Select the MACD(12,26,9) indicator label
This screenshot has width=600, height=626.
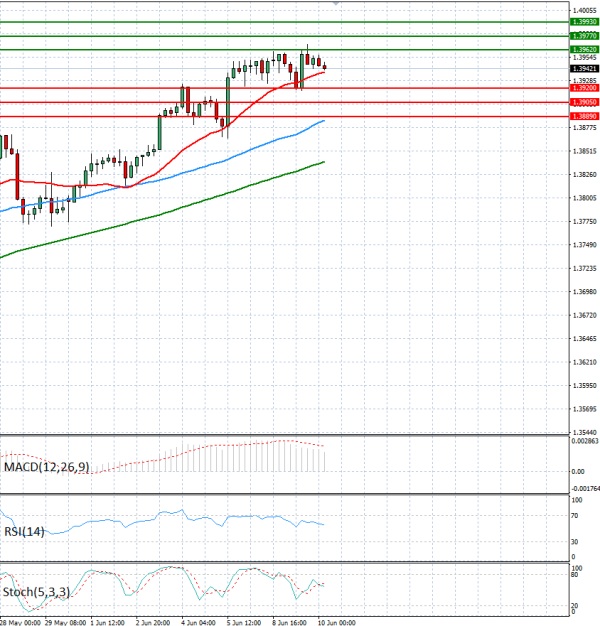[46, 467]
